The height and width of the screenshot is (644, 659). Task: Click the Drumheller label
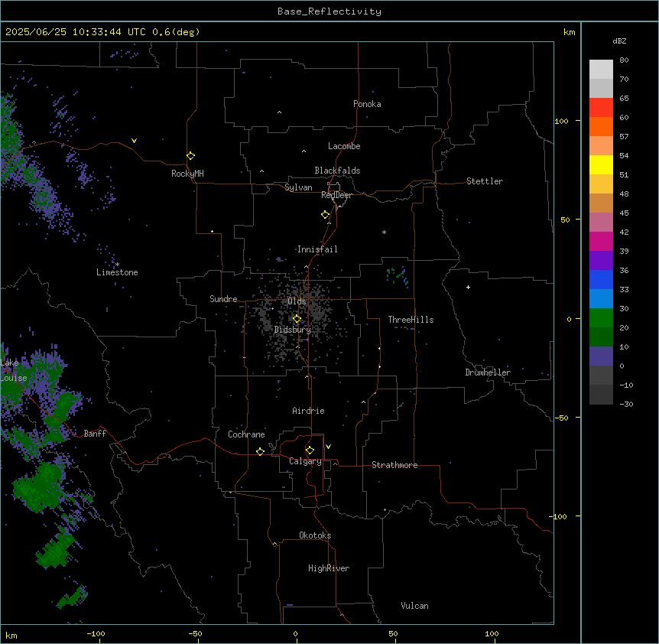point(488,372)
